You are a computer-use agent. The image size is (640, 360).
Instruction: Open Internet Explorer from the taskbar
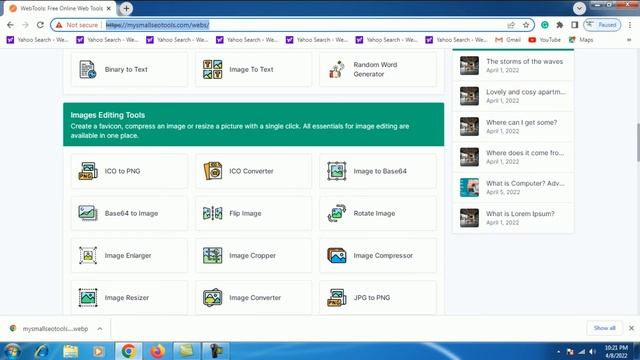41,351
